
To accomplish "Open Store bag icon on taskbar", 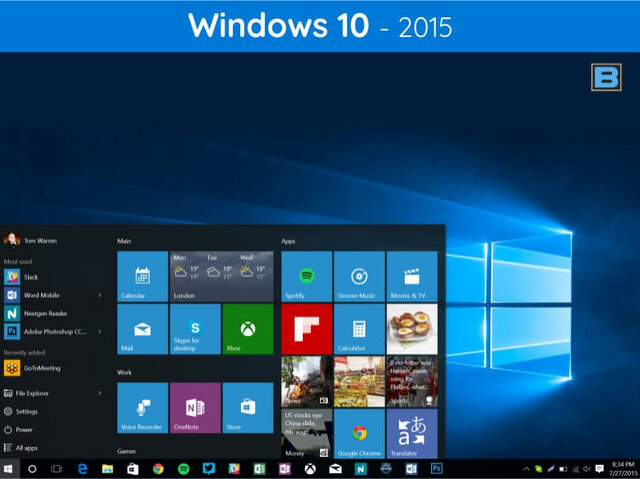I will click(133, 469).
